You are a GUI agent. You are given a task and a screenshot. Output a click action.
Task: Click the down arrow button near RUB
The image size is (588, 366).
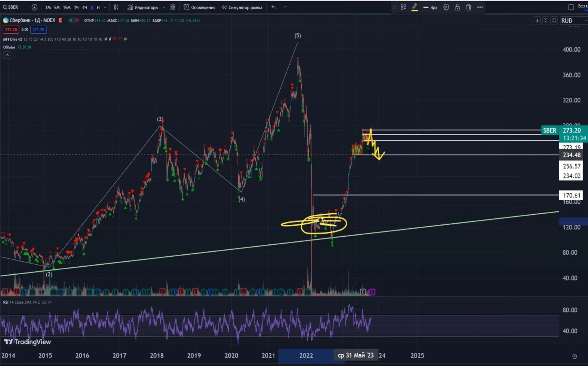(x=537, y=21)
